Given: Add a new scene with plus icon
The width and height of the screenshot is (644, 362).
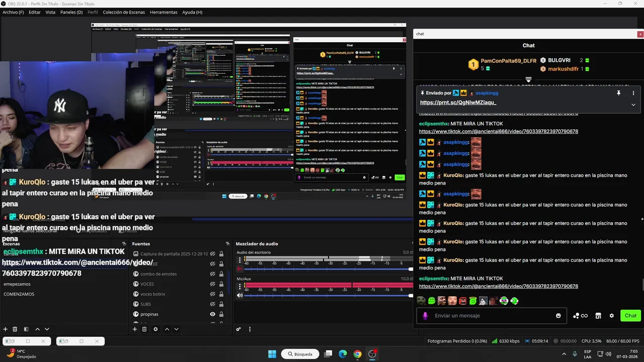Looking at the screenshot, I should (6, 329).
